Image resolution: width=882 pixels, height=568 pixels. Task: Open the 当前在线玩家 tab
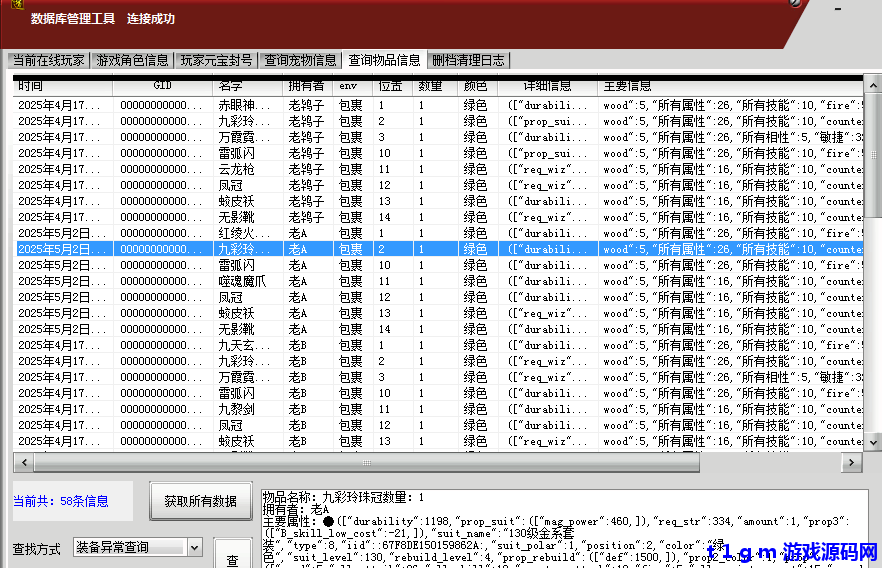[47, 60]
